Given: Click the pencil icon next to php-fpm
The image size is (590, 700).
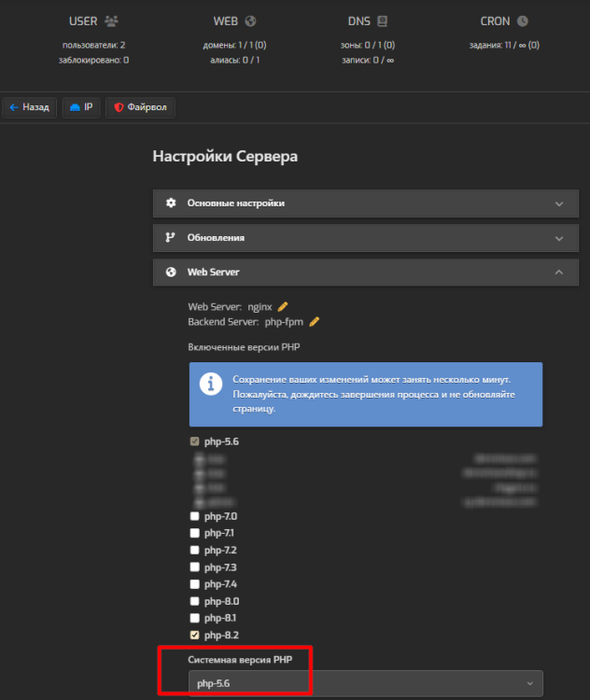Looking at the screenshot, I should [315, 321].
